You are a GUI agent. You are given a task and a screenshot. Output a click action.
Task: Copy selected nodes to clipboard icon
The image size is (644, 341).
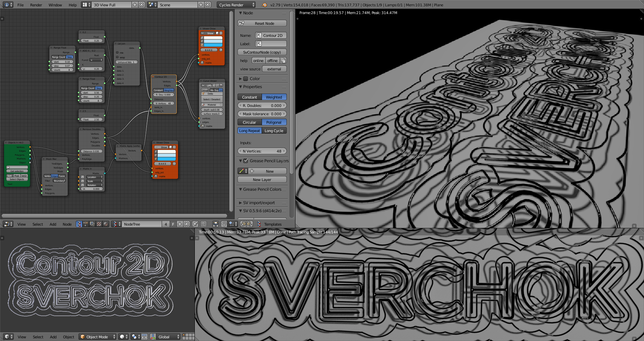tap(243, 224)
